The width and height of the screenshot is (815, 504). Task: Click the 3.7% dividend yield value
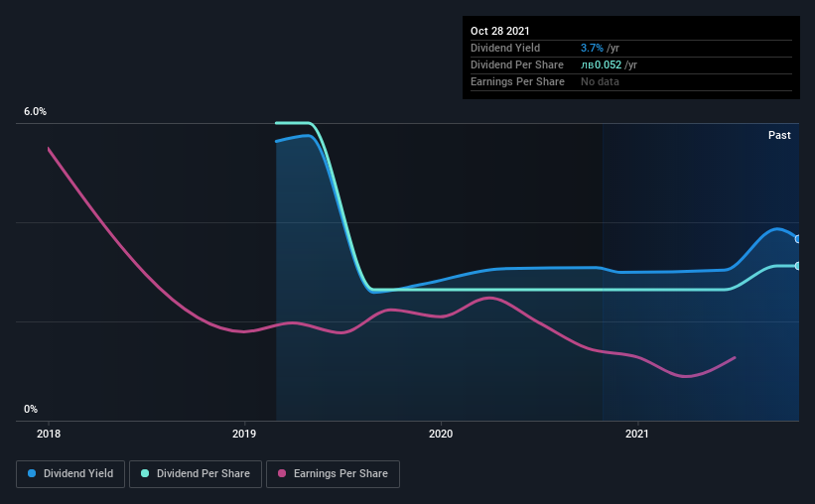(x=592, y=48)
